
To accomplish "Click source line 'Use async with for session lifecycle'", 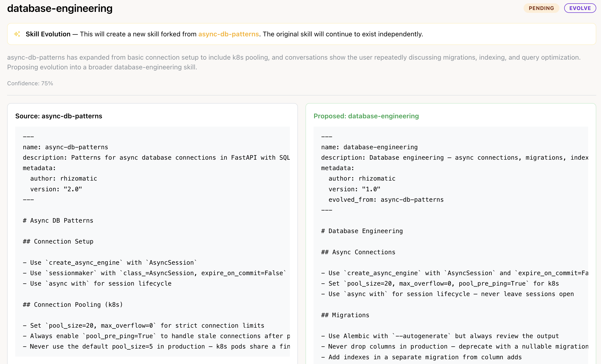I will (x=97, y=283).
